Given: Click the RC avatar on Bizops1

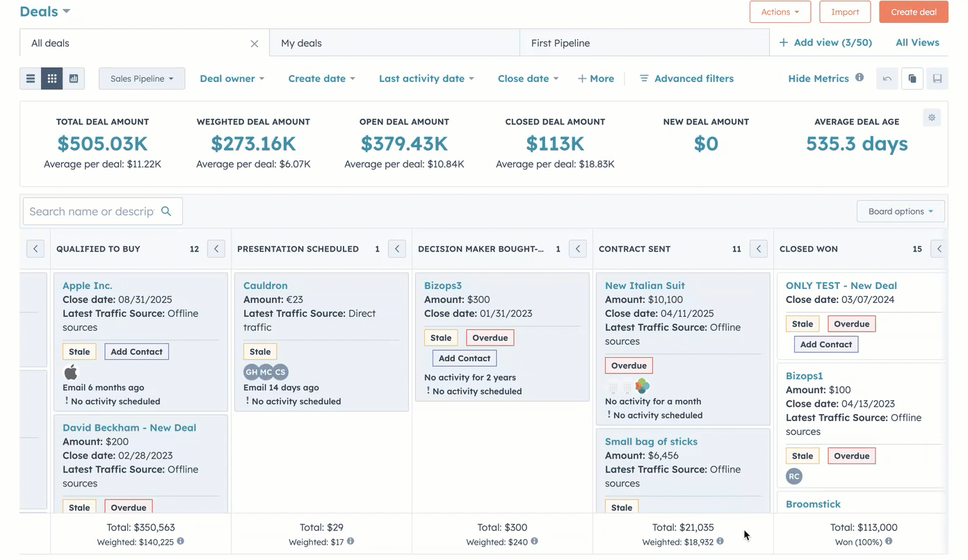Looking at the screenshot, I should click(x=794, y=477).
